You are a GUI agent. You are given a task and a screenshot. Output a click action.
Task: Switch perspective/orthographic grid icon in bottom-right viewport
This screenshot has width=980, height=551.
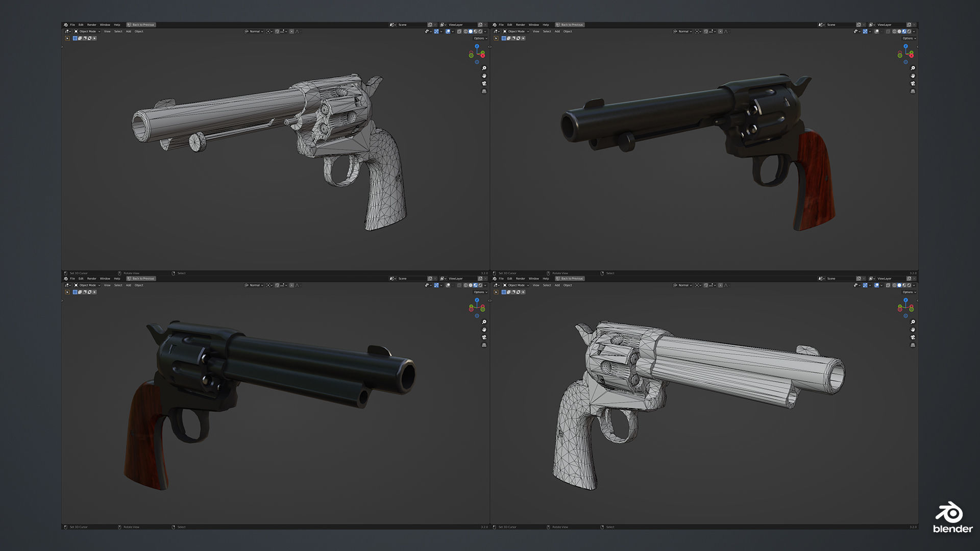tap(913, 345)
